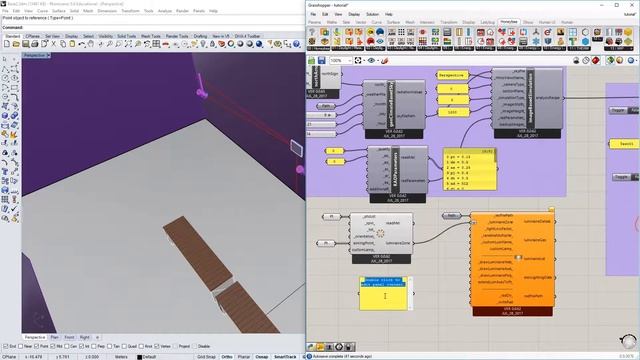This screenshot has height=360, width=640.
Task: Click the wireframe preview icon in Grasshopper
Action: coord(586,60)
